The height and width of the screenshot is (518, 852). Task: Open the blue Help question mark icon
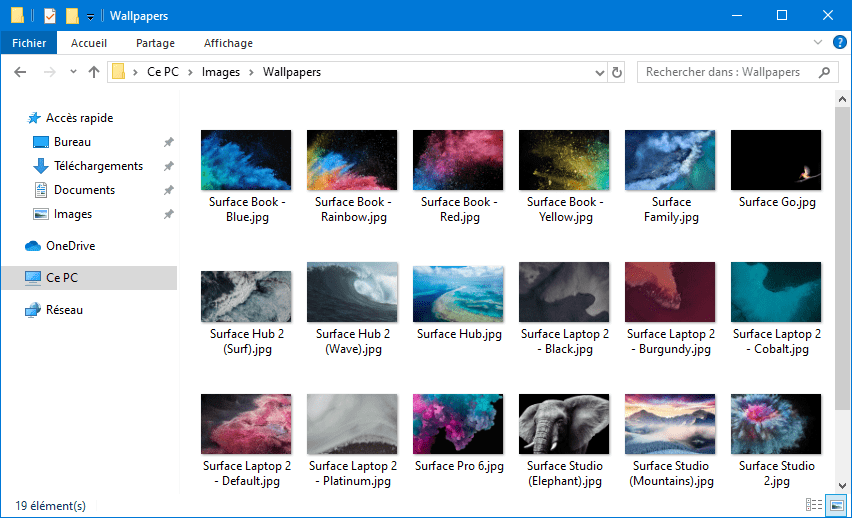840,42
